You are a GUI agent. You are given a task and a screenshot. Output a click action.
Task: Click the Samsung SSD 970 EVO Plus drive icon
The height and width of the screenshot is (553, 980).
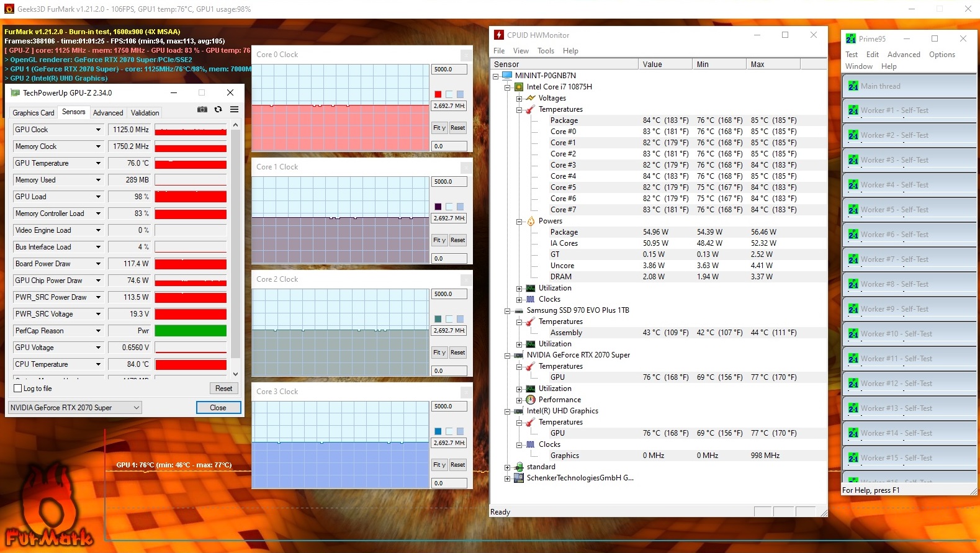tap(519, 310)
